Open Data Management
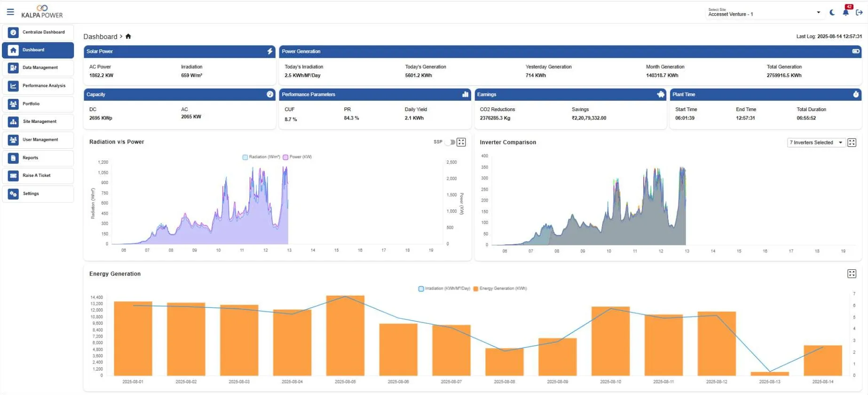The width and height of the screenshot is (868, 395). [38, 68]
